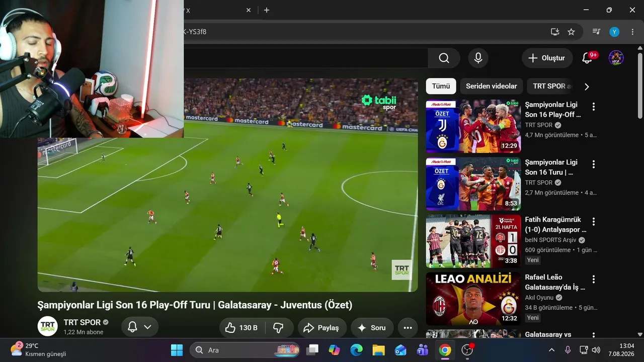The height and width of the screenshot is (362, 644).
Task: Open the system tray volume icon
Action: 596,350
